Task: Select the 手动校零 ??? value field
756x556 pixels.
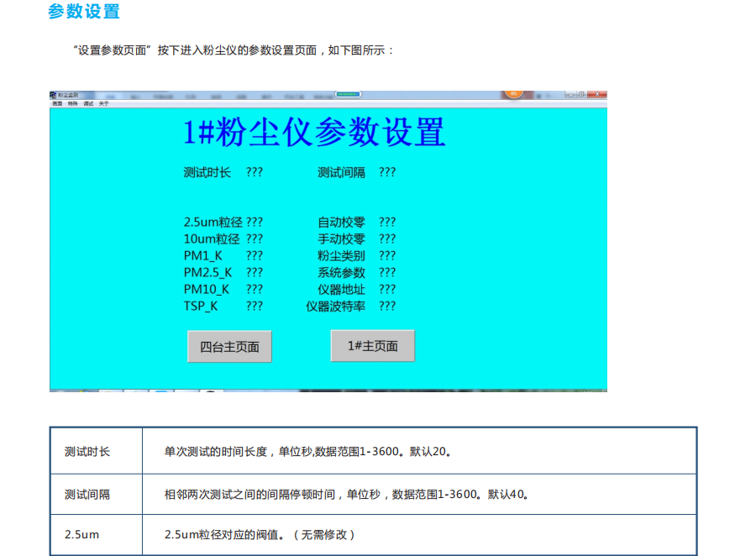Action: click(x=387, y=239)
